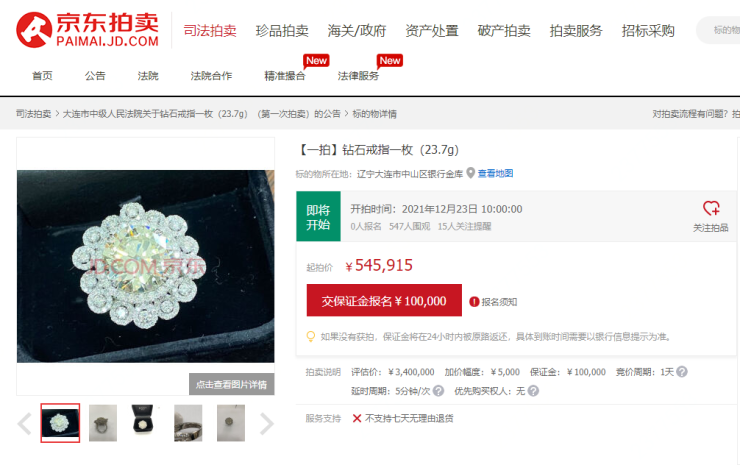Image resolution: width=740 pixels, height=465 pixels.
Task: Open the 珍品拍卖 tab
Action: tap(282, 31)
